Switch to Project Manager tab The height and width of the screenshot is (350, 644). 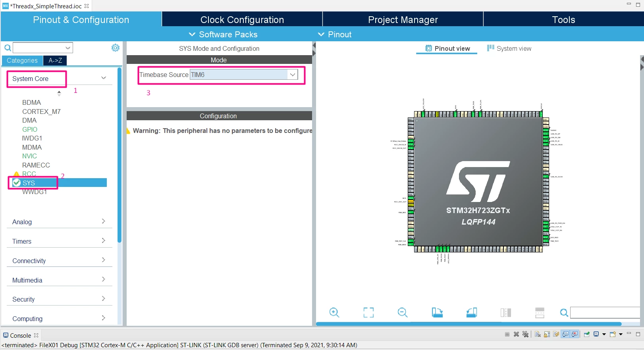[403, 19]
